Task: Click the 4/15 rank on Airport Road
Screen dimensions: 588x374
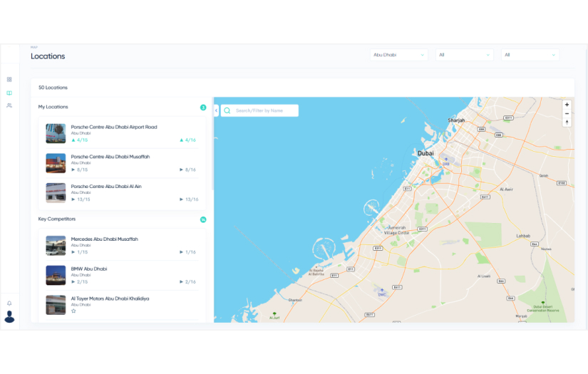Action: click(80, 140)
